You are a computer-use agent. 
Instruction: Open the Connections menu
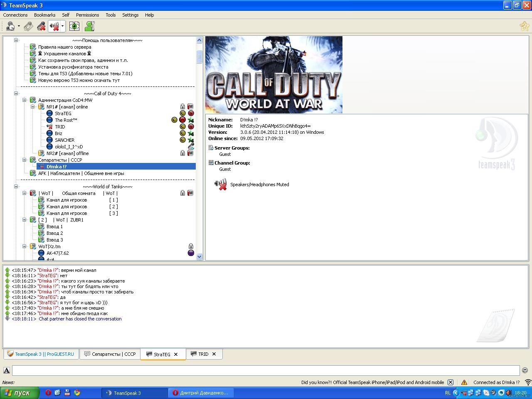pyautogui.click(x=15, y=15)
